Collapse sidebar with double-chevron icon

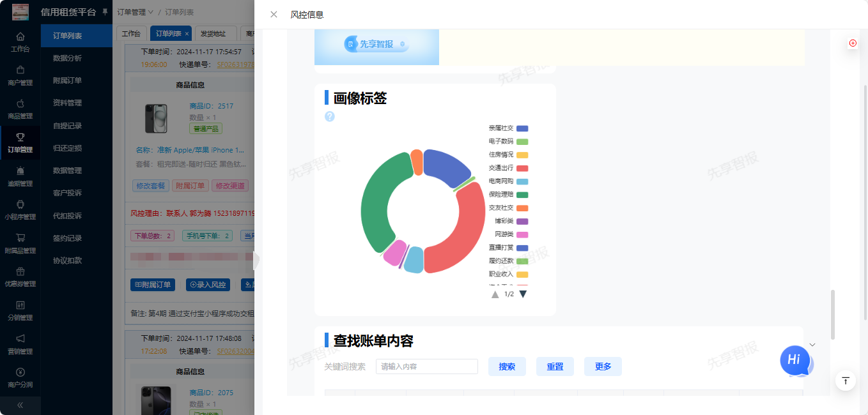click(x=20, y=405)
